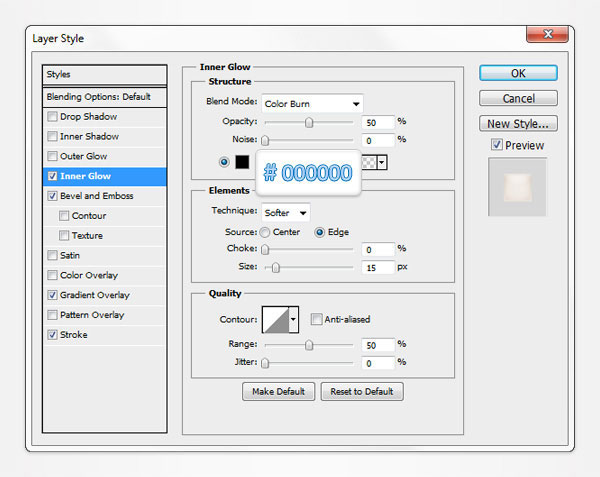
Task: Open the Blend Mode dropdown showing Color Burn
Action: click(312, 104)
